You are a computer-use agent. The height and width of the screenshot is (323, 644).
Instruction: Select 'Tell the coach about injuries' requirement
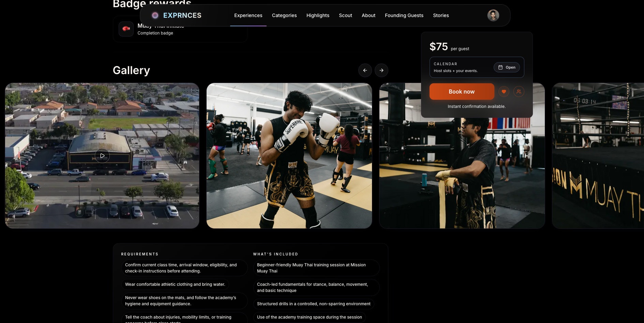[184, 318]
